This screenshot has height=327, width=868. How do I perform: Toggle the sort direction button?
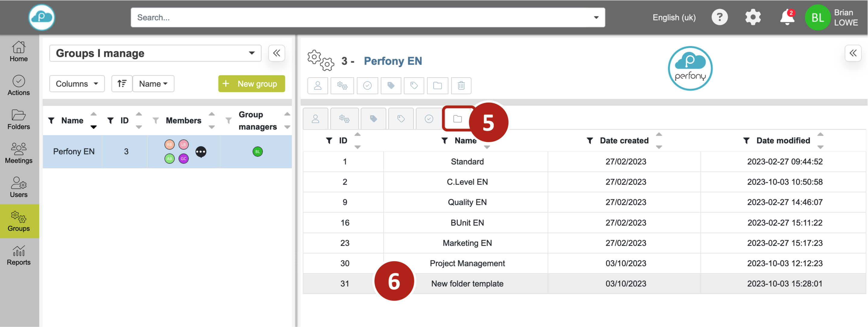pyautogui.click(x=122, y=84)
